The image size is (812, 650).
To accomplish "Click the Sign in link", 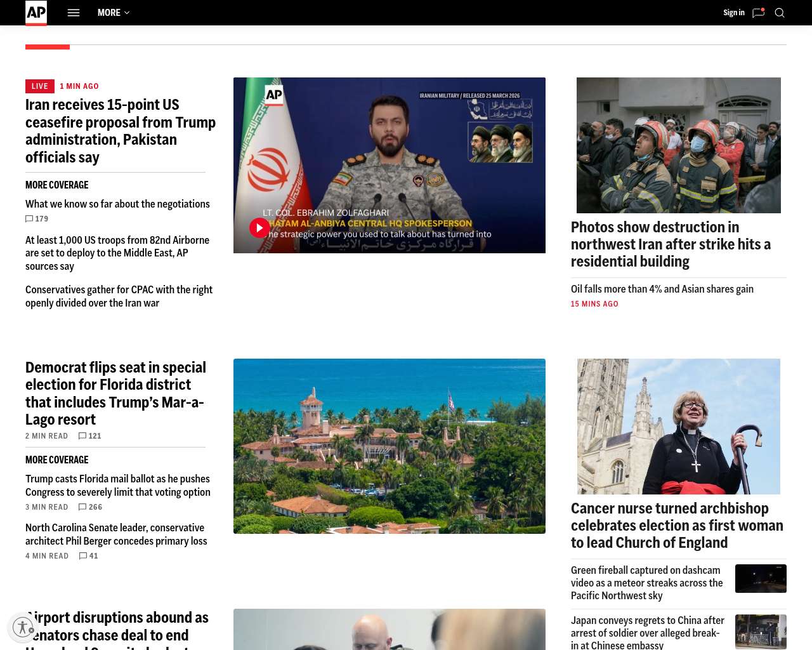I will tap(734, 13).
